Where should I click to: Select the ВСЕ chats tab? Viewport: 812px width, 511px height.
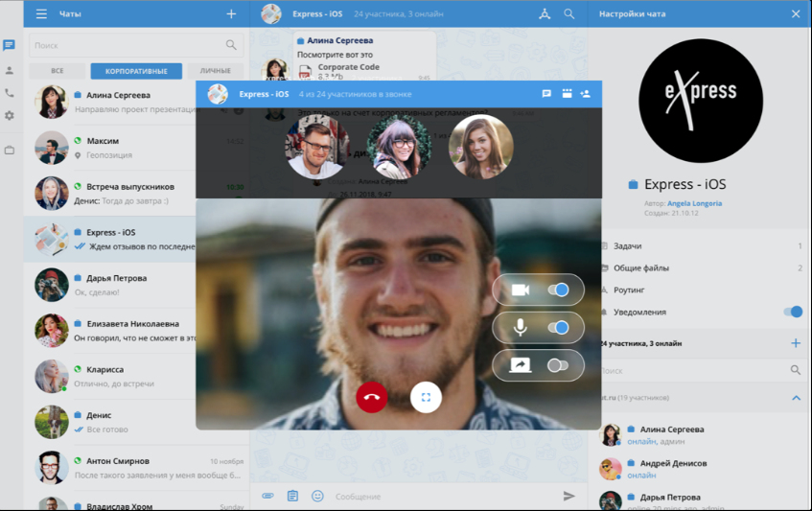pos(57,71)
